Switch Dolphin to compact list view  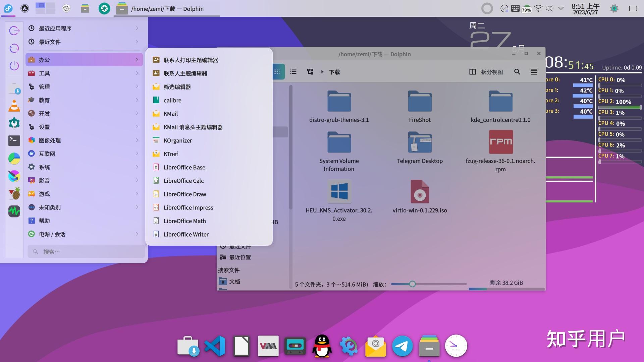coord(293,72)
